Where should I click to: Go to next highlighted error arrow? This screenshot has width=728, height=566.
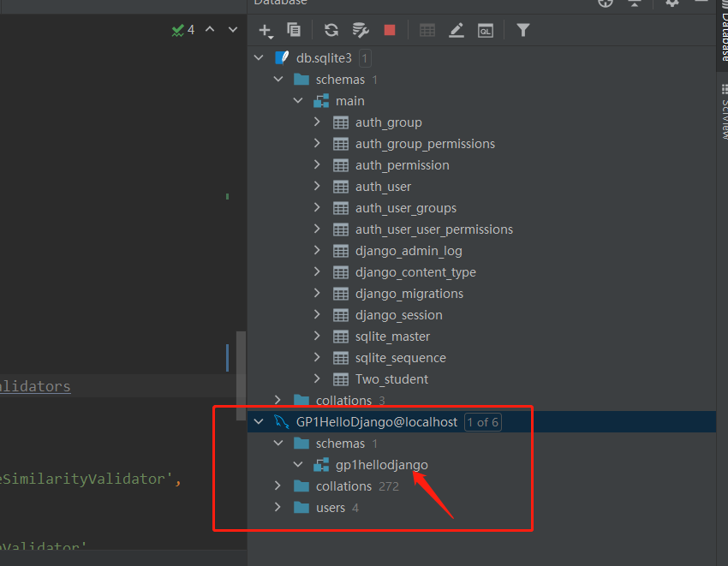point(233,30)
